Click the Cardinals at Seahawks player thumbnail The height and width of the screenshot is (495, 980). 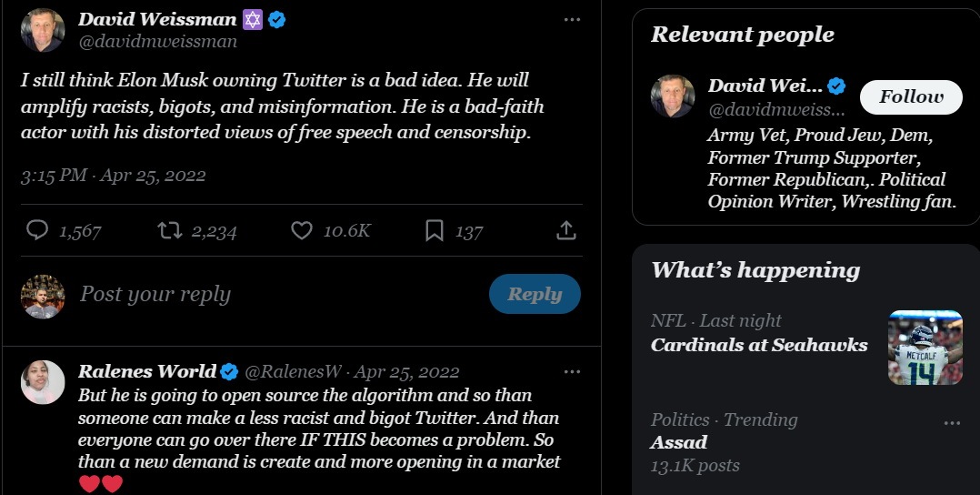[925, 348]
